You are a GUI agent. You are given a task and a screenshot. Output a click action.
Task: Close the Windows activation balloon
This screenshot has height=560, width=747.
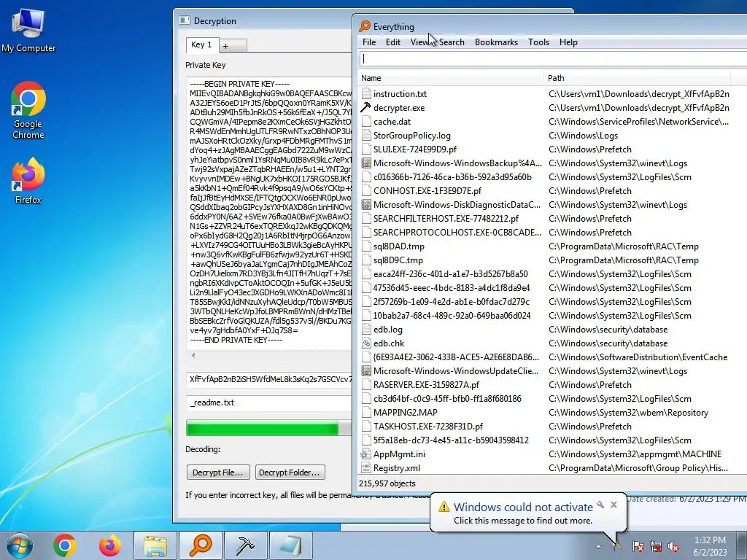click(614, 505)
